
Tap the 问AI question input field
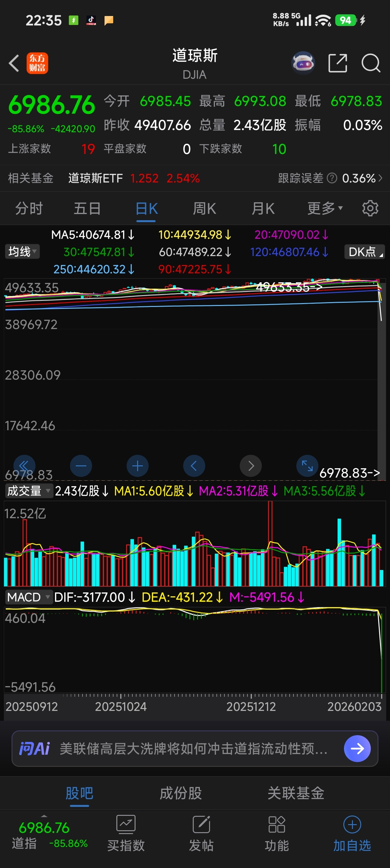[193, 748]
